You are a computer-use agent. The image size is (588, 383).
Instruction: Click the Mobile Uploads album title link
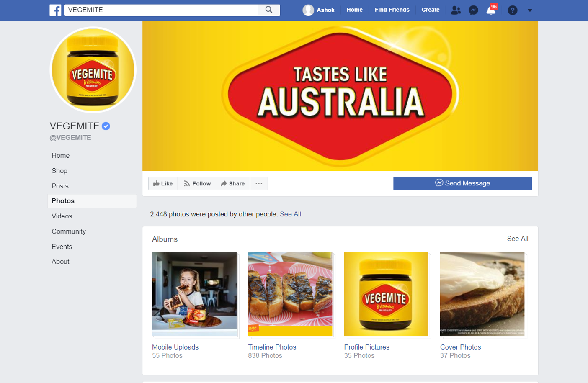click(175, 347)
